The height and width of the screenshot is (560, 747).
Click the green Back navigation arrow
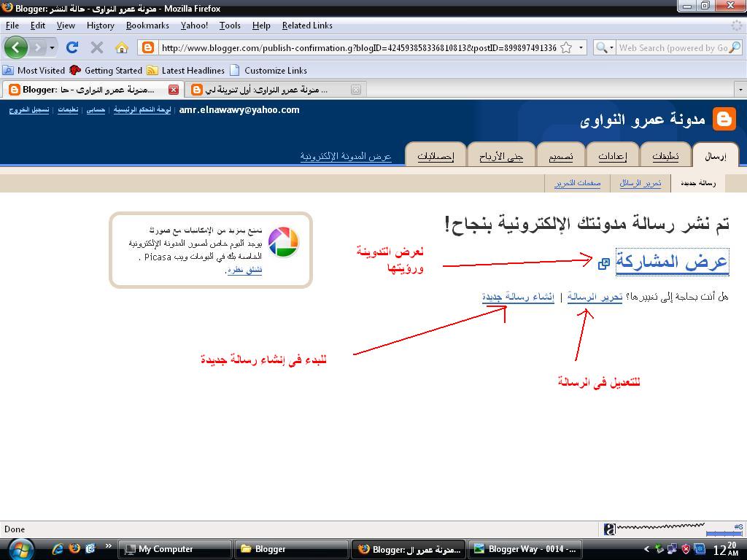tap(16, 47)
